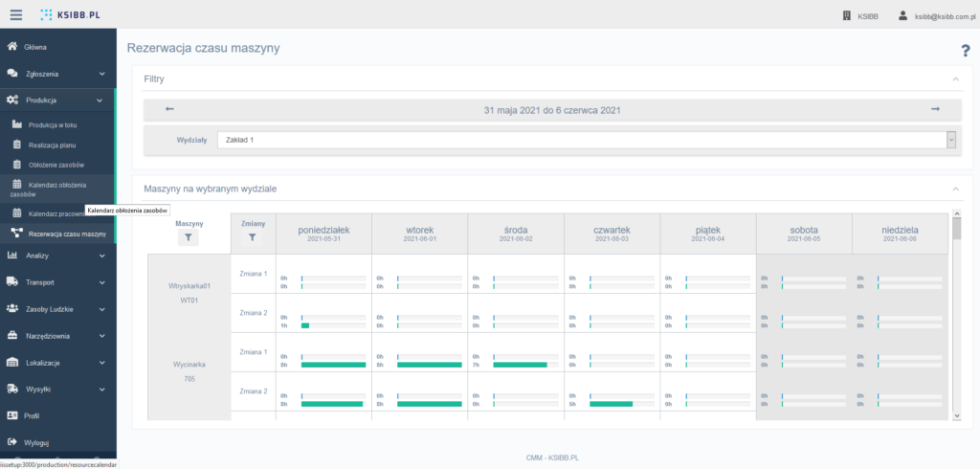Image resolution: width=980 pixels, height=469 pixels.
Task: Click the CMM - KSIBB.PL footer link
Action: (552, 458)
